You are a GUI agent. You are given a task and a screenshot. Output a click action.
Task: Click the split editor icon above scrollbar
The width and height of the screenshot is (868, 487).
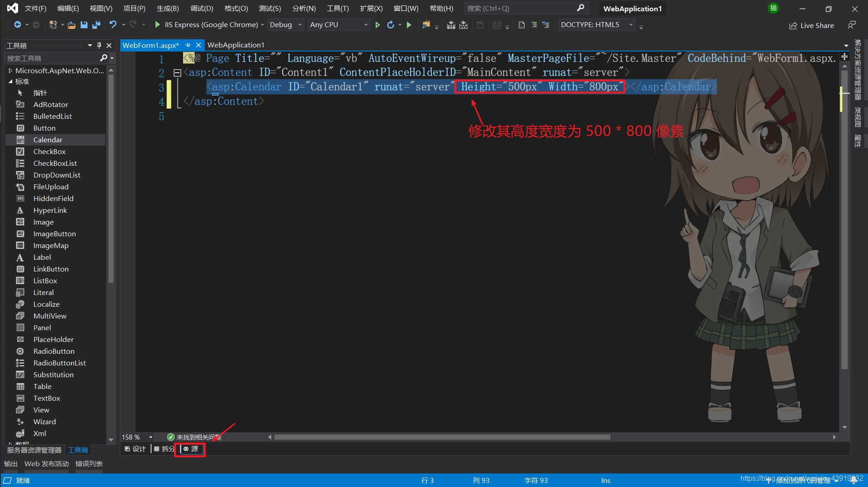coord(844,56)
